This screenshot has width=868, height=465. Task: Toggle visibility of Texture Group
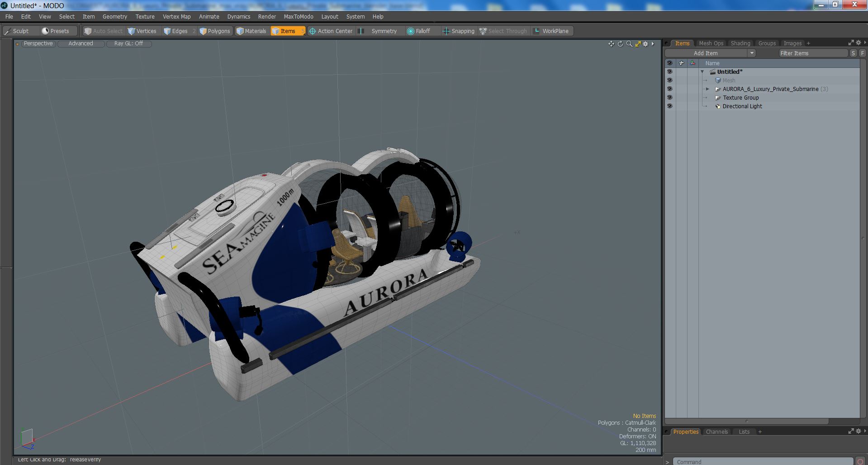[x=669, y=97]
